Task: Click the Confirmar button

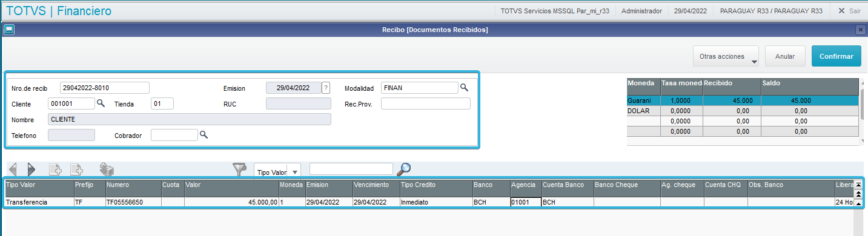Action: click(836, 56)
